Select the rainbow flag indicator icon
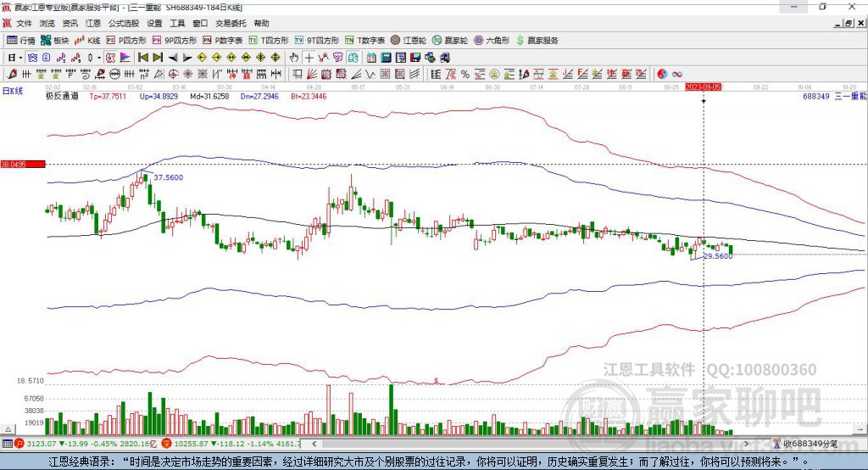 click(x=125, y=58)
